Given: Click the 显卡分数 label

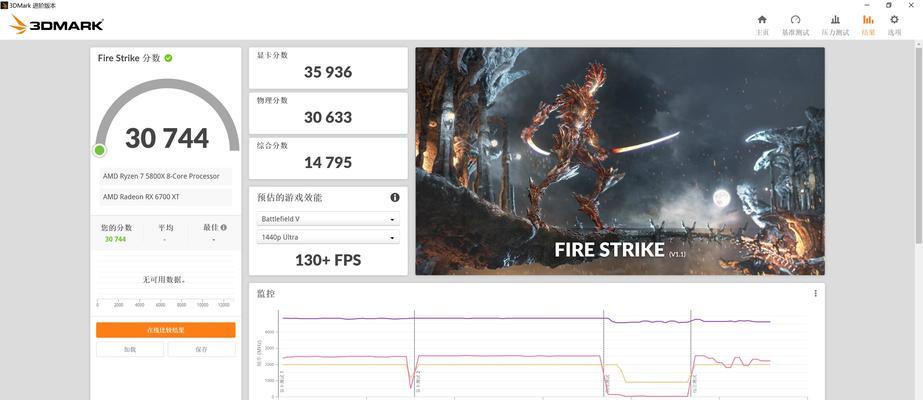Looking at the screenshot, I should [x=273, y=55].
